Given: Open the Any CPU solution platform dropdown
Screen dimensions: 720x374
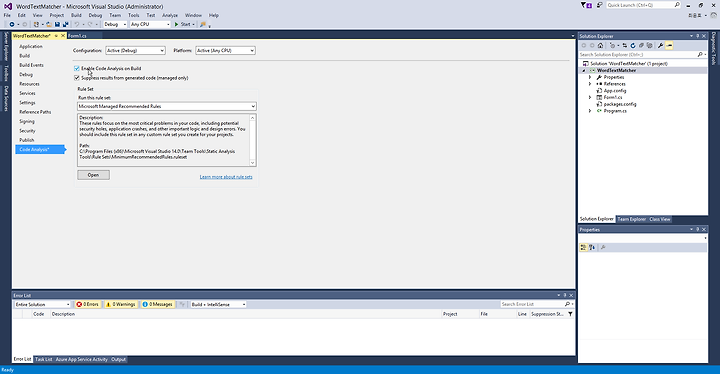Looking at the screenshot, I should [x=150, y=24].
